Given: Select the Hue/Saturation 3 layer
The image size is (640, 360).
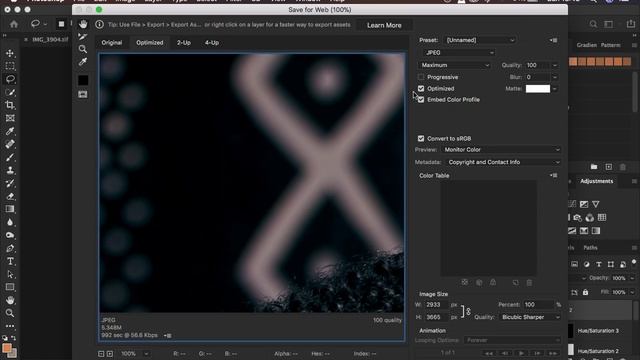Looking at the screenshot, I should [598, 331].
